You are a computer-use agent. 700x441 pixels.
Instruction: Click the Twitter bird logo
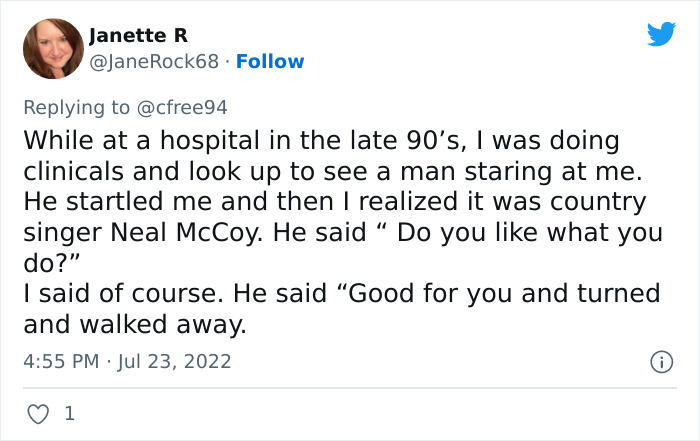[x=661, y=35]
